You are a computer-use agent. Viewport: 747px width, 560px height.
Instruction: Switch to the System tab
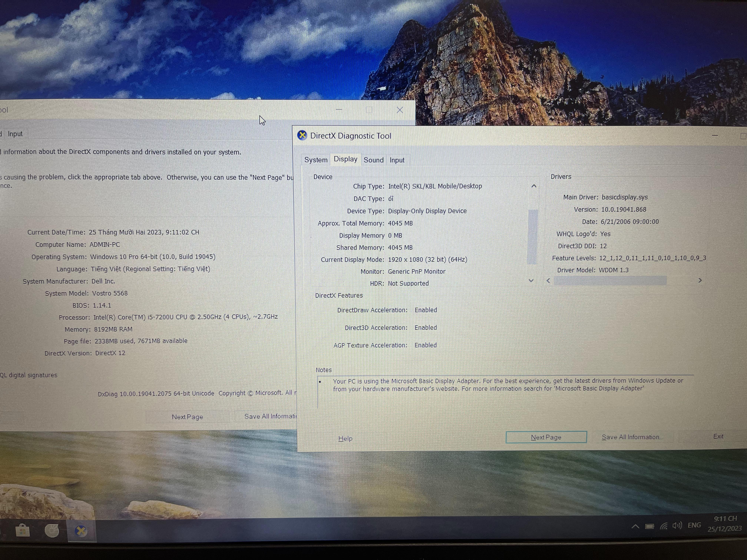coord(316,160)
